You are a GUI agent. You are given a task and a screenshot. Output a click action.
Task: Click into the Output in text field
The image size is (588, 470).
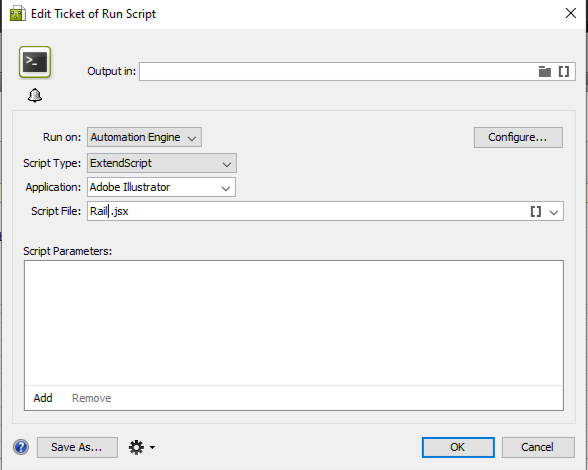338,71
